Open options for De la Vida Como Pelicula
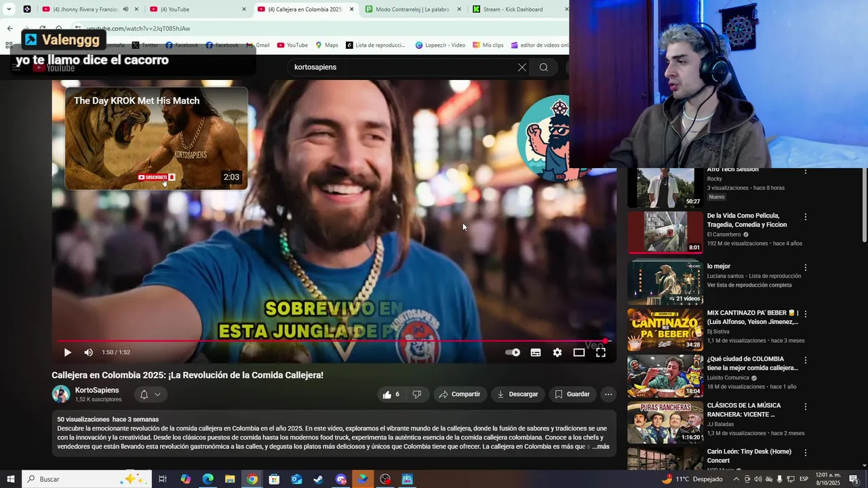The image size is (868, 488). point(806,217)
